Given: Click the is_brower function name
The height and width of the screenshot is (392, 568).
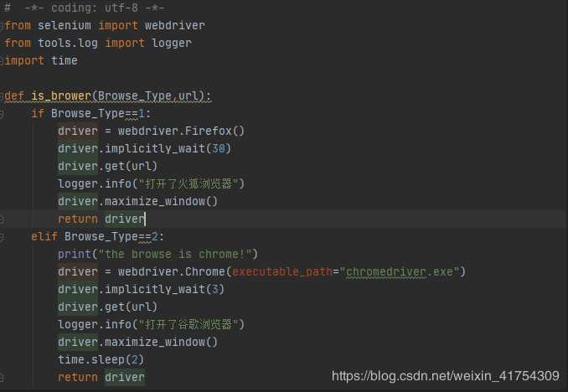Looking at the screenshot, I should tap(61, 96).
